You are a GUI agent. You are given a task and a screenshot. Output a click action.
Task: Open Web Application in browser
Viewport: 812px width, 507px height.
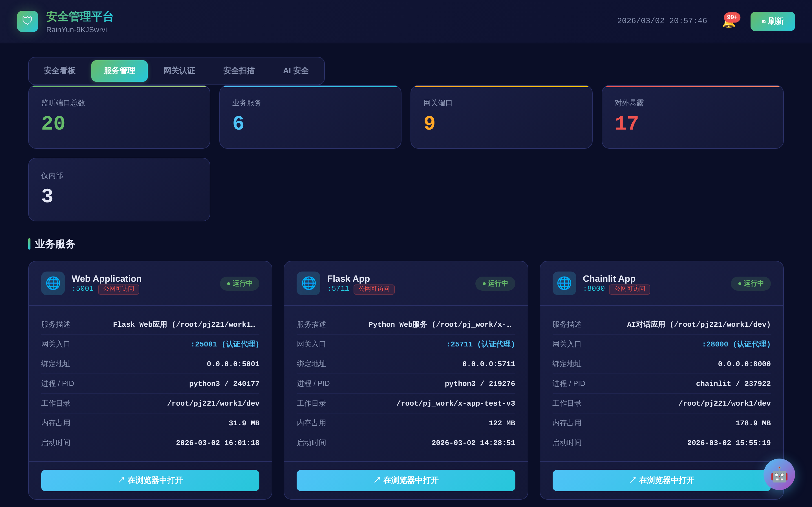(x=150, y=480)
